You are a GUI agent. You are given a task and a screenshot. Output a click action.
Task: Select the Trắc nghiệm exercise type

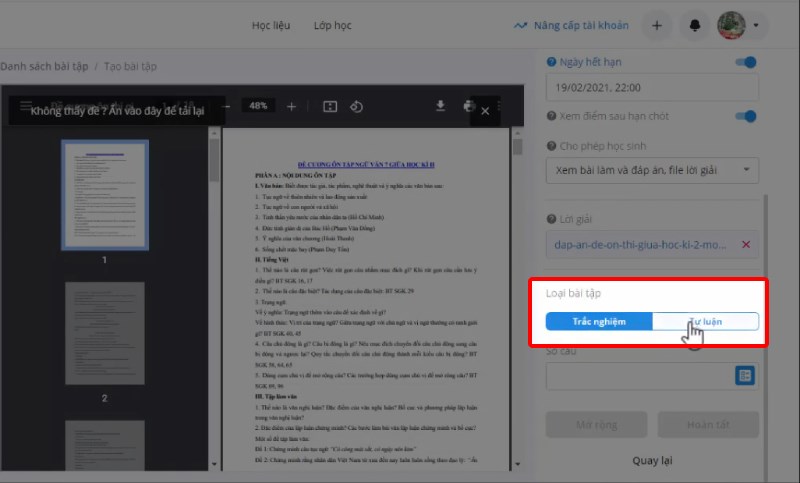(x=599, y=322)
